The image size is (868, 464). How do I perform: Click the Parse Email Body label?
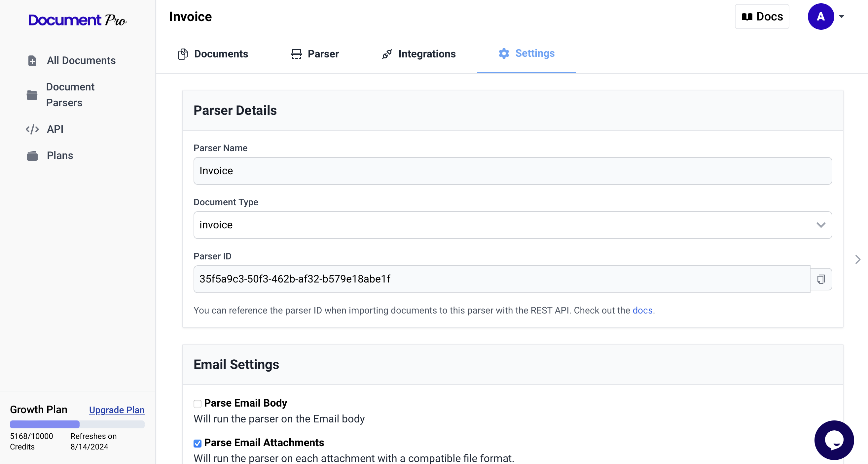tap(245, 403)
